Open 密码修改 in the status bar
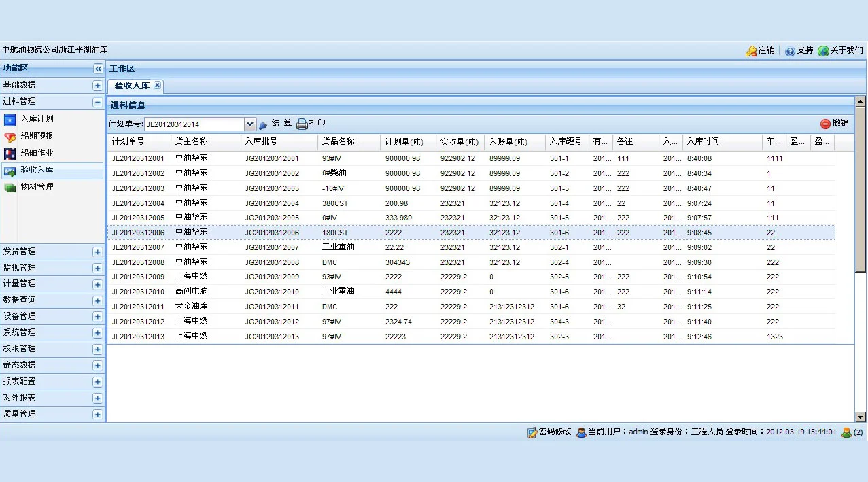The height and width of the screenshot is (482, 868). pyautogui.click(x=549, y=432)
